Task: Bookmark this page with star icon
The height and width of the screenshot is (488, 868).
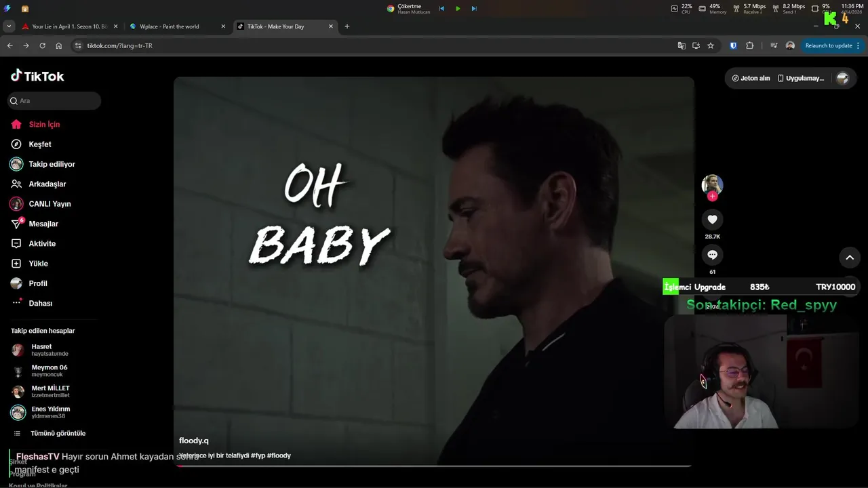Action: (x=711, y=45)
